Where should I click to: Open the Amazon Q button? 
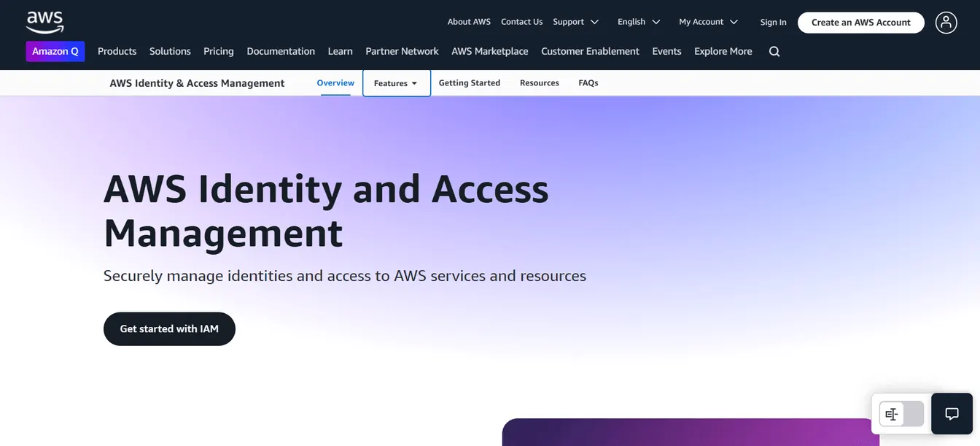[x=55, y=51]
